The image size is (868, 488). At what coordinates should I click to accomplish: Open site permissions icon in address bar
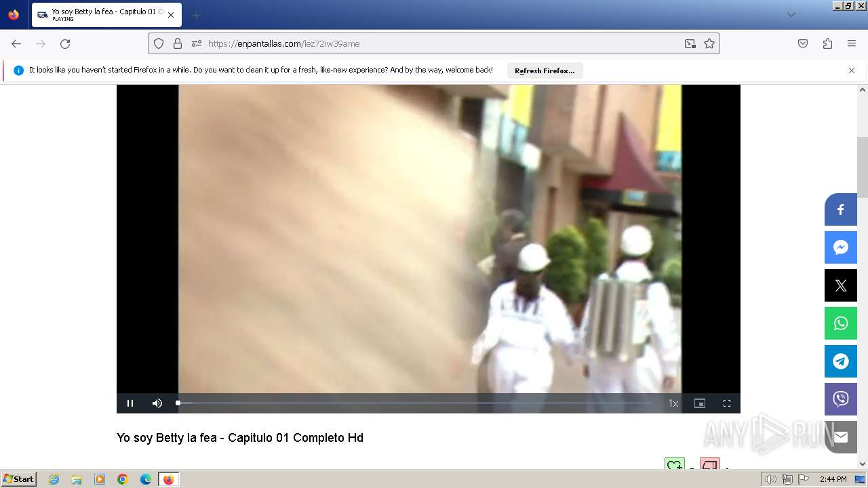coord(197,43)
